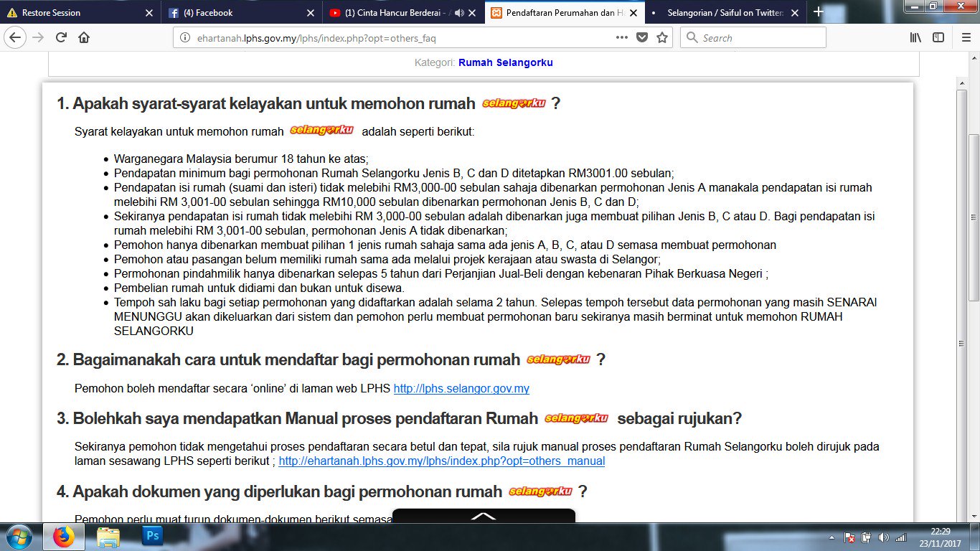Close the Pendaftaran Perumahan tab
The width and height of the screenshot is (980, 551).
pos(634,13)
